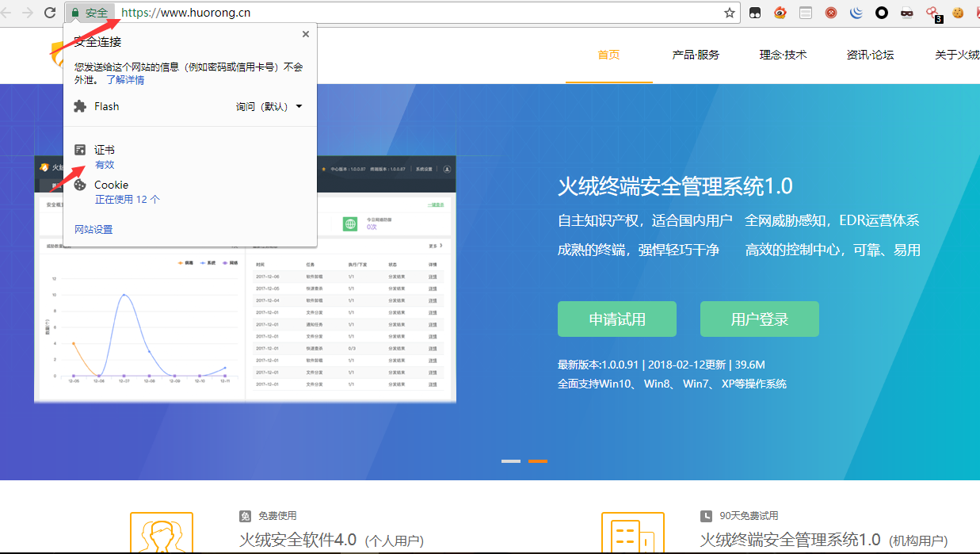Image resolution: width=980 pixels, height=554 pixels.
Task: Click the 自主知识产权，适合国内用户 banner line
Action: (x=646, y=220)
